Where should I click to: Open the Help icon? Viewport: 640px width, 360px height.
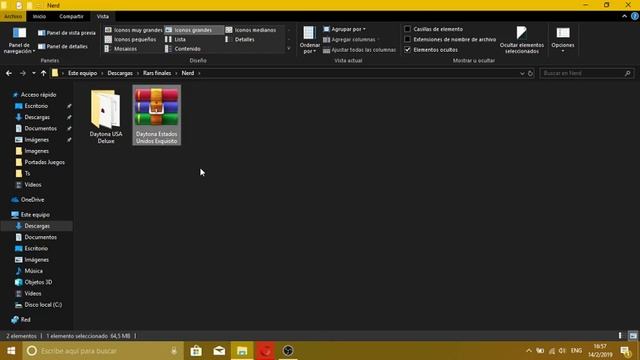tap(635, 16)
